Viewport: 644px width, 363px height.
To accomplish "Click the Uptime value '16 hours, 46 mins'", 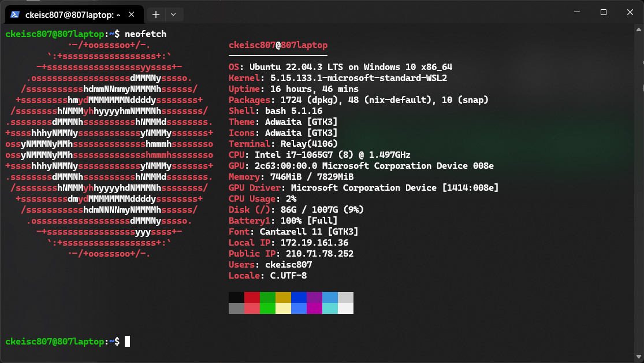I will click(314, 89).
